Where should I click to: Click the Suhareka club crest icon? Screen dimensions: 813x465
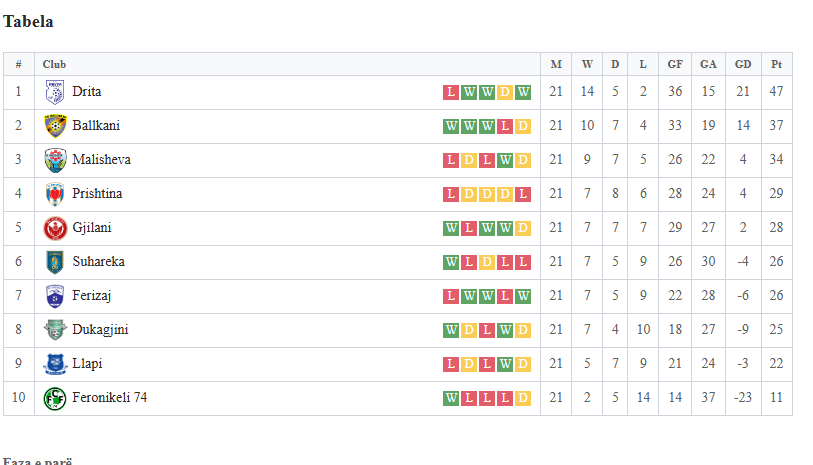55,262
